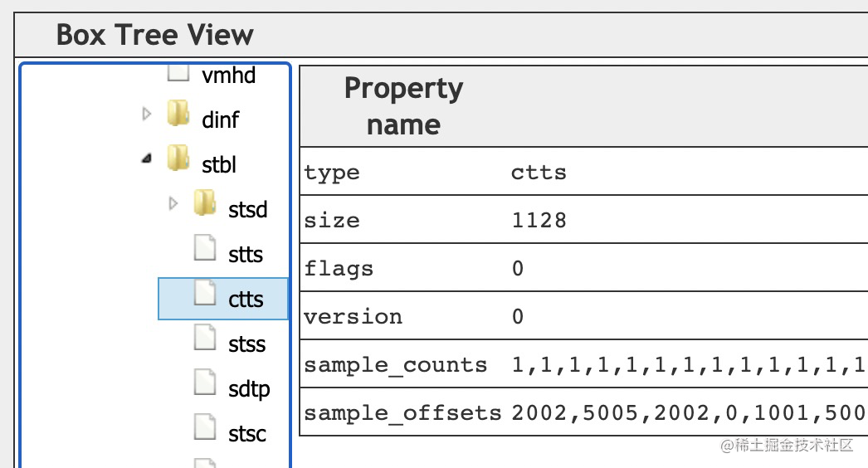
Task: Select the vmhd box in tree
Action: [229, 76]
